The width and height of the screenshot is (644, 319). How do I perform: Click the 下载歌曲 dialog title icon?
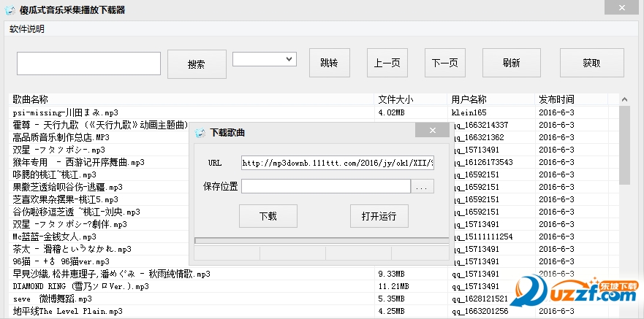tap(200, 132)
